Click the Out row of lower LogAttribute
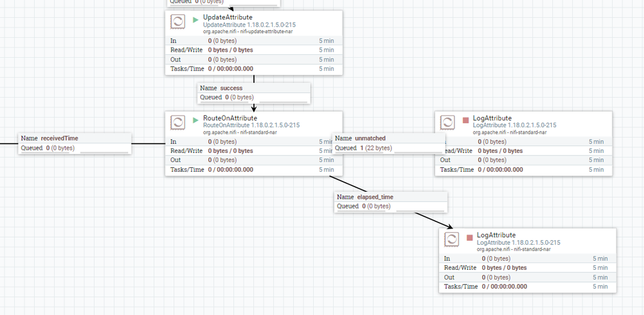This screenshot has width=644, height=315. pos(528,277)
